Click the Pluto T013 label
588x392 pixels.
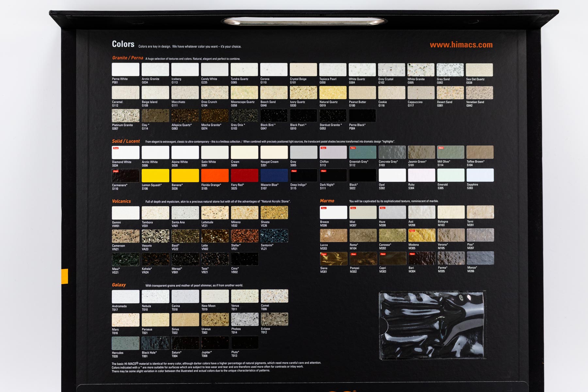tap(235, 354)
